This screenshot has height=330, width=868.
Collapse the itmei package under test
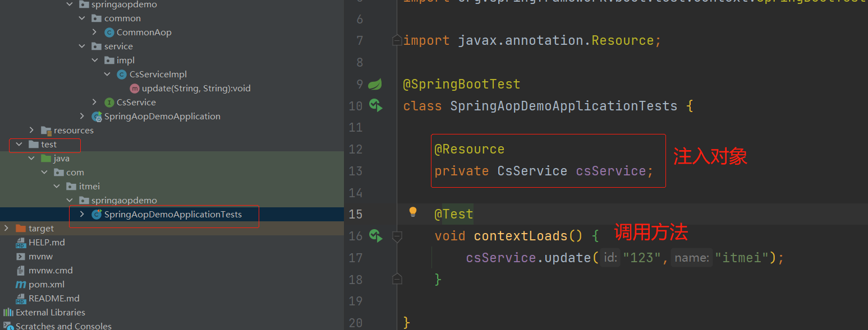[x=57, y=187]
